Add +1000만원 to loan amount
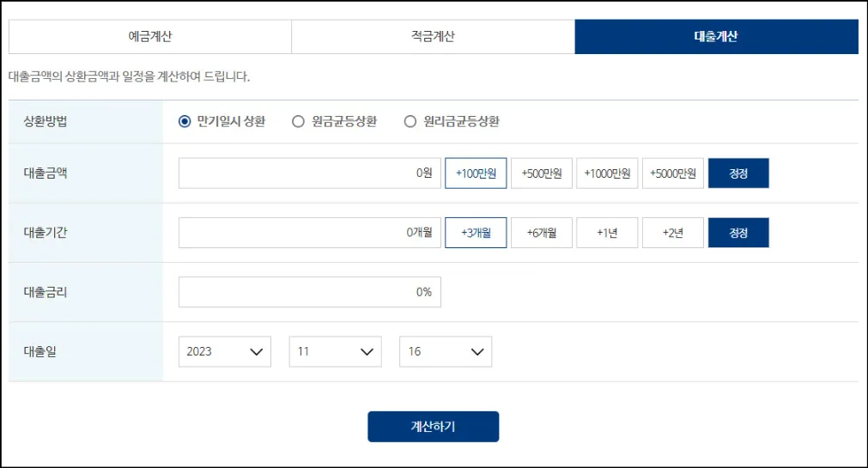Viewport: 868px width, 468px height. (607, 173)
